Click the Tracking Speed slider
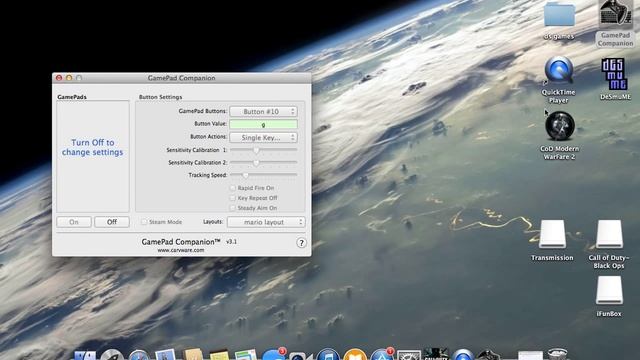640x360 pixels. point(263,175)
